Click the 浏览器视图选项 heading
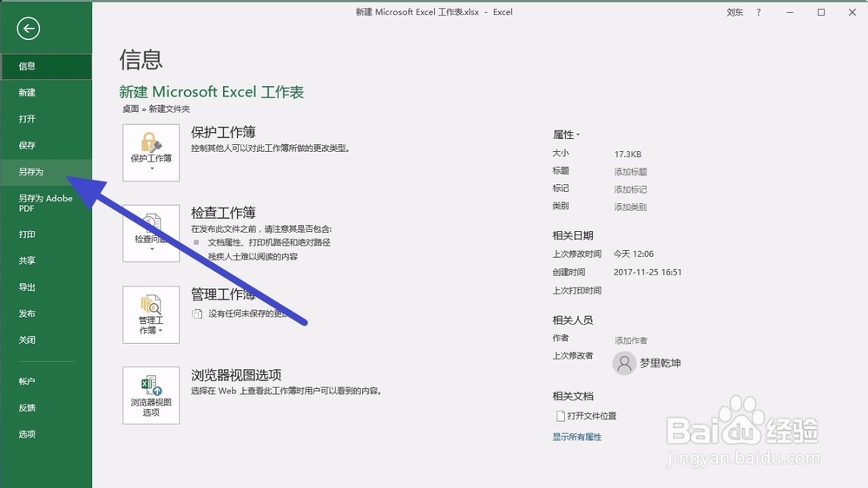Viewport: 868px width, 488px height. [x=236, y=375]
